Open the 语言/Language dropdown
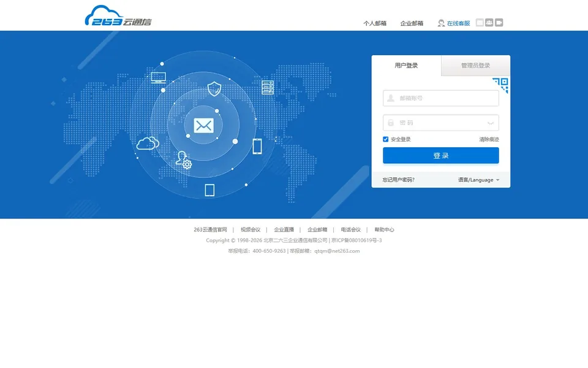588x368 pixels. [x=478, y=180]
